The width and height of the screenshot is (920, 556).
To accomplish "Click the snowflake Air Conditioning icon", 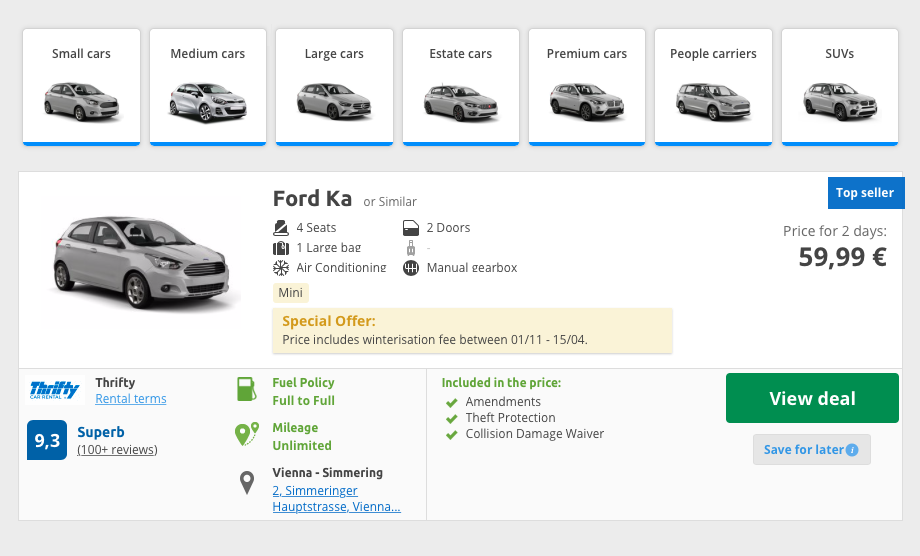I will (281, 268).
